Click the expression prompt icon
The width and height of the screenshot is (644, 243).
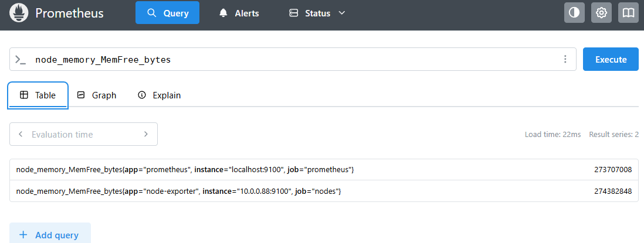coord(20,60)
